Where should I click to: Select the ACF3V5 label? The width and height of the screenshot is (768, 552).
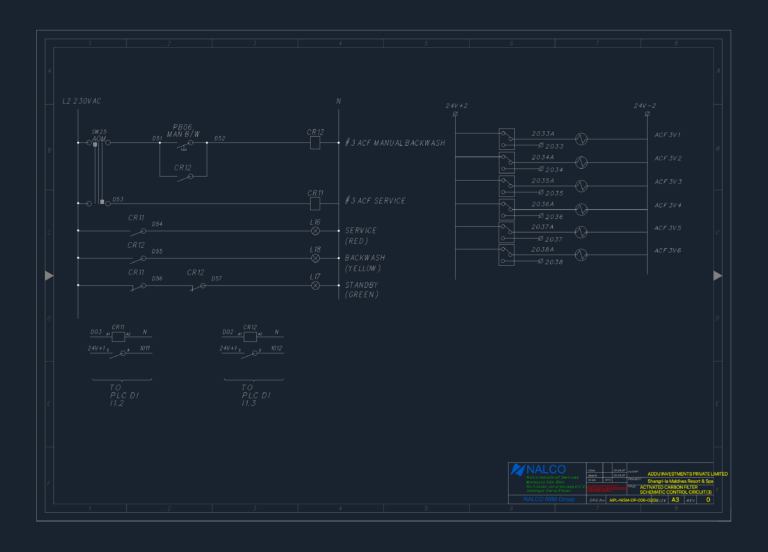tap(668, 228)
